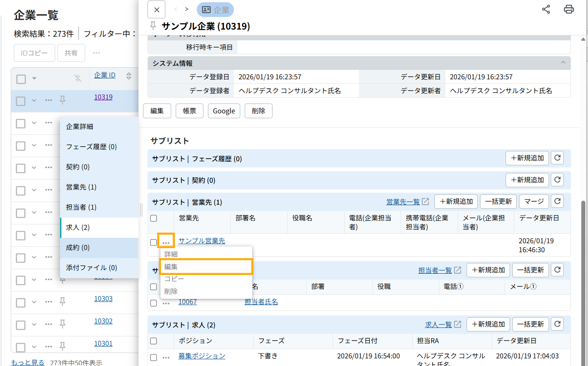Click the share icon in the top right
This screenshot has height=366, width=588.
546,9
